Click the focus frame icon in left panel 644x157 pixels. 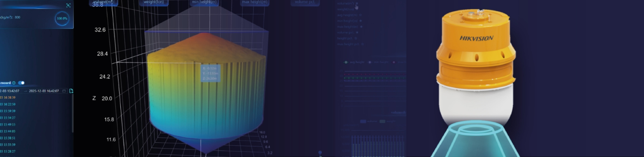68,5
